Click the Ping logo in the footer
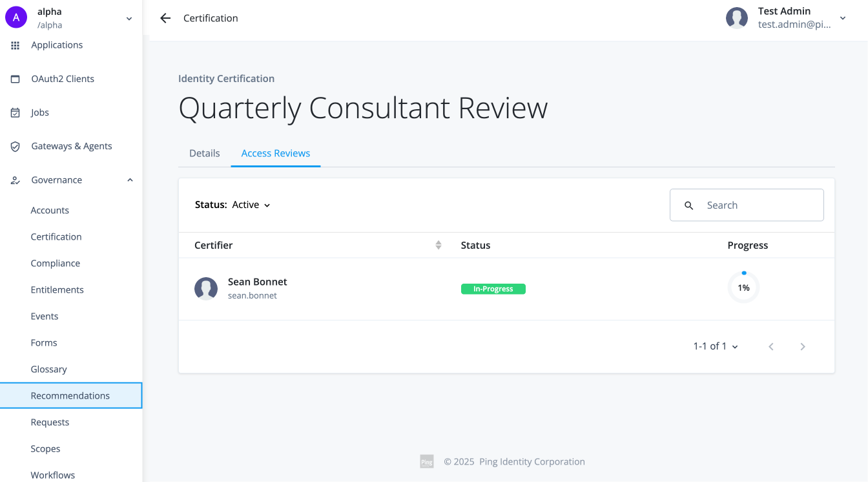 click(x=427, y=461)
